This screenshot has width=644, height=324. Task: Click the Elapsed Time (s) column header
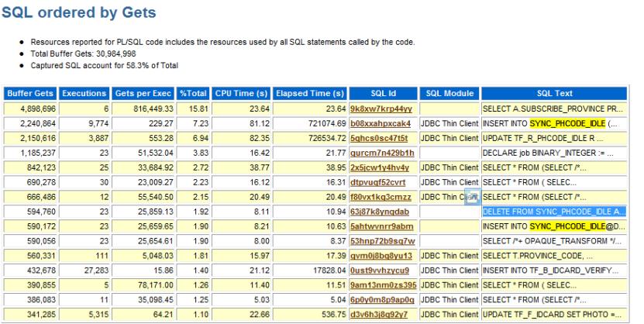(x=310, y=94)
